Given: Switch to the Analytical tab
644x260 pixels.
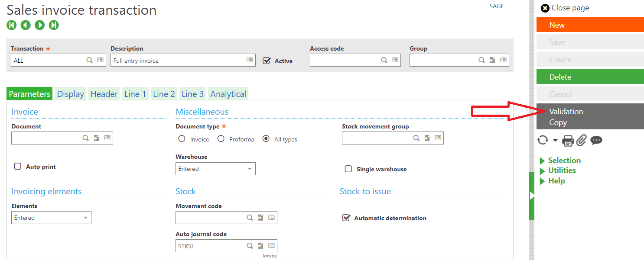Looking at the screenshot, I should click(x=228, y=93).
